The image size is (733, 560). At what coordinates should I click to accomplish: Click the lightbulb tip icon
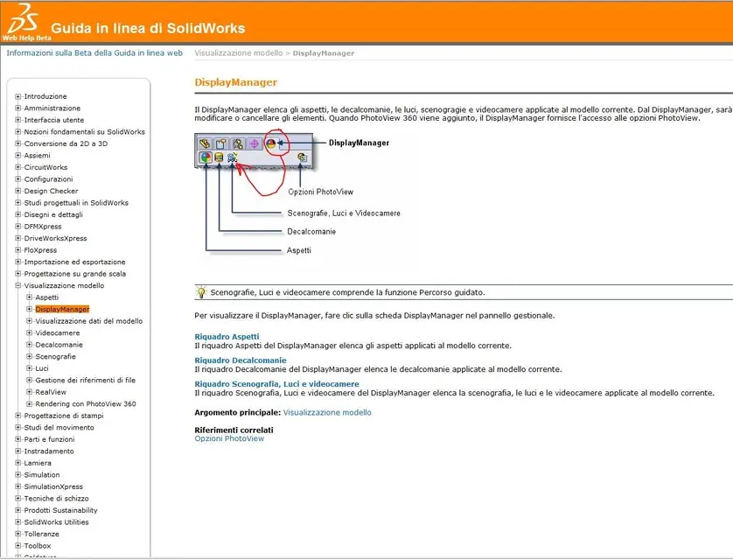pyautogui.click(x=201, y=292)
